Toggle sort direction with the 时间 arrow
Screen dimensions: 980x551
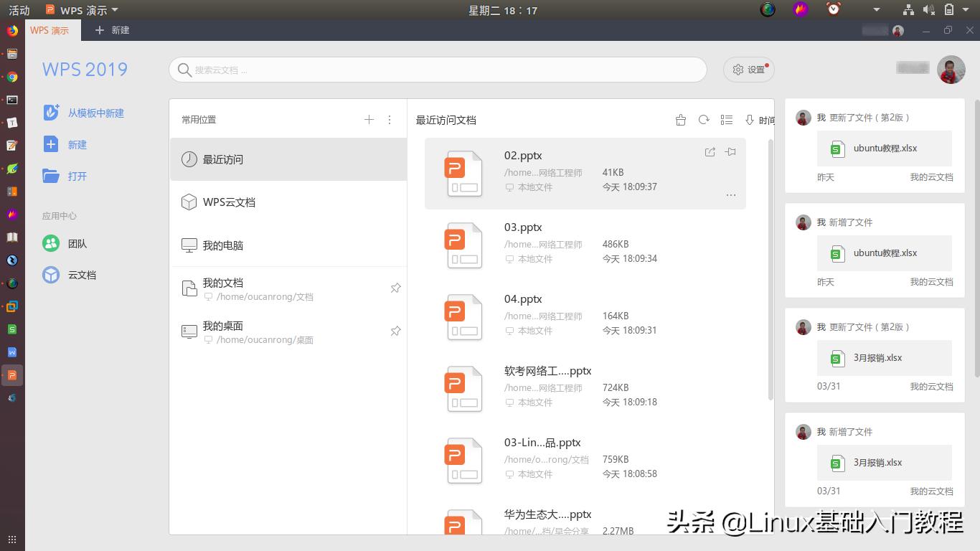tap(751, 120)
